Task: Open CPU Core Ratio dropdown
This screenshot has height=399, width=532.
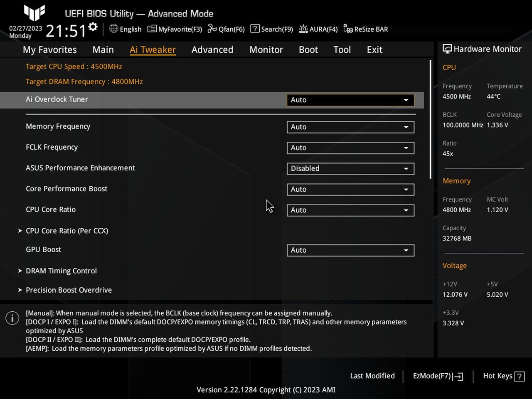Action: [350, 210]
